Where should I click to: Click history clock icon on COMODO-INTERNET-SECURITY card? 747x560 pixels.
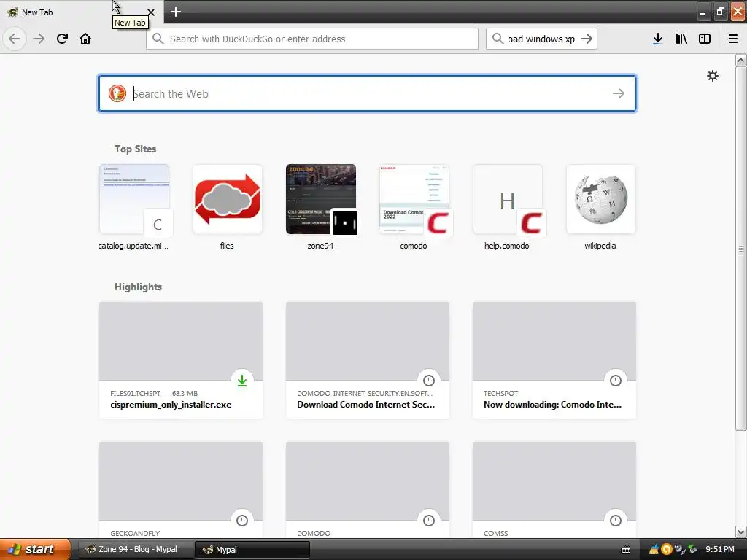coord(429,381)
